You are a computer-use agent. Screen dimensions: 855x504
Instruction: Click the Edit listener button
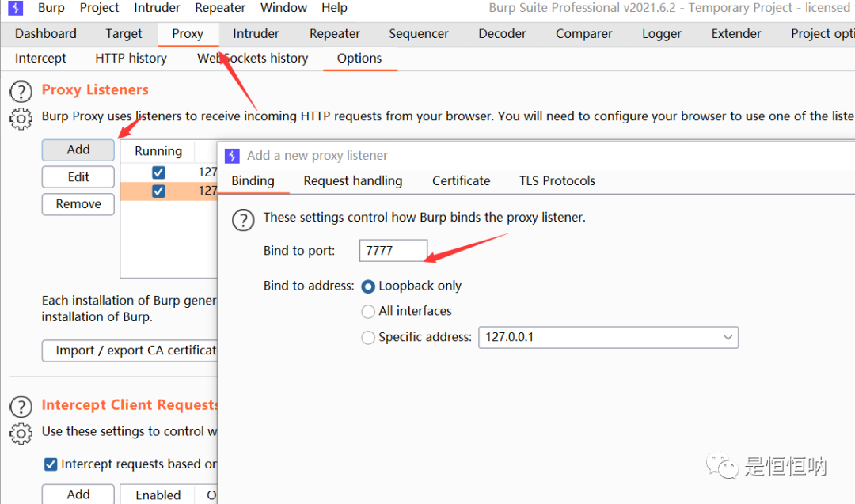pyautogui.click(x=78, y=177)
